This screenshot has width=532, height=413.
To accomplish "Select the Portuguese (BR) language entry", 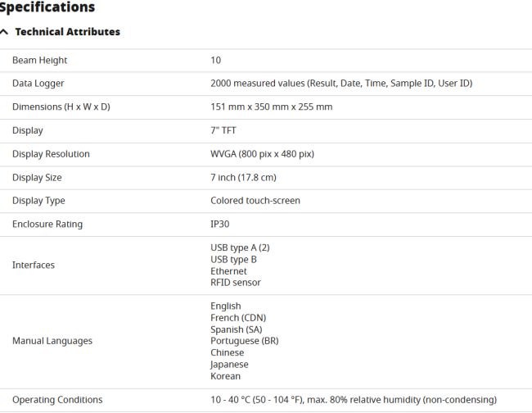I will pyautogui.click(x=244, y=341).
